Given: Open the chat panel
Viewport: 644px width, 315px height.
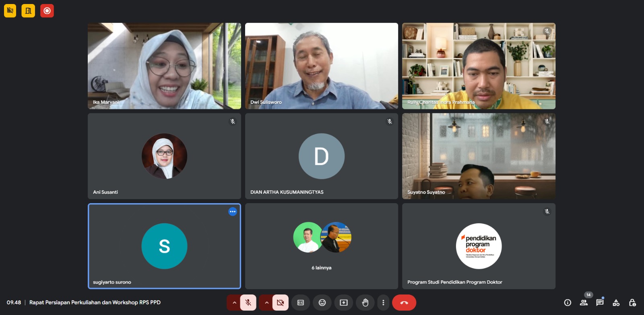Looking at the screenshot, I should (x=600, y=303).
